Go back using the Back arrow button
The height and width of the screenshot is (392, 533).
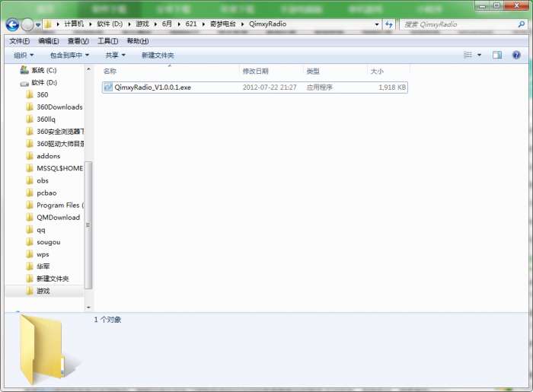[13, 24]
